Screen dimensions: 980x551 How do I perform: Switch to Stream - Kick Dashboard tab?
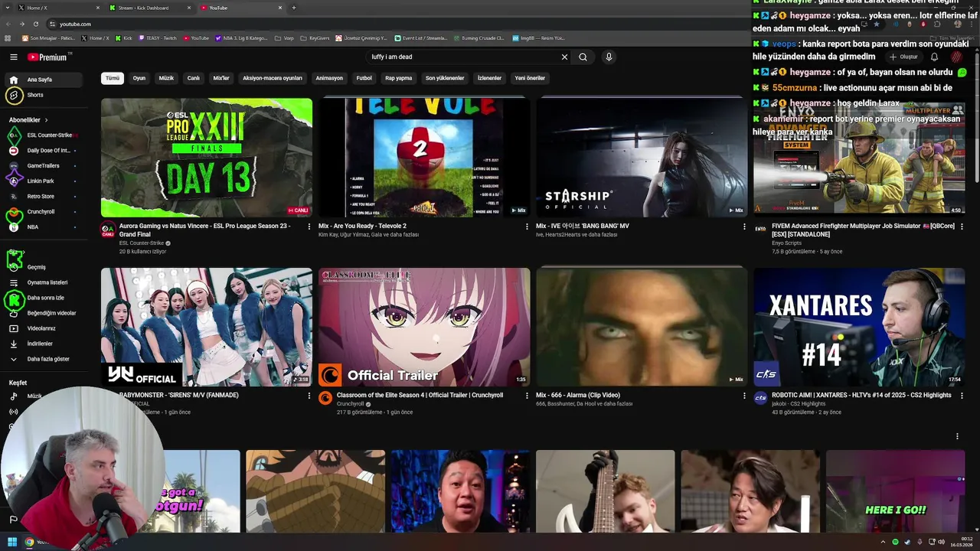point(150,8)
